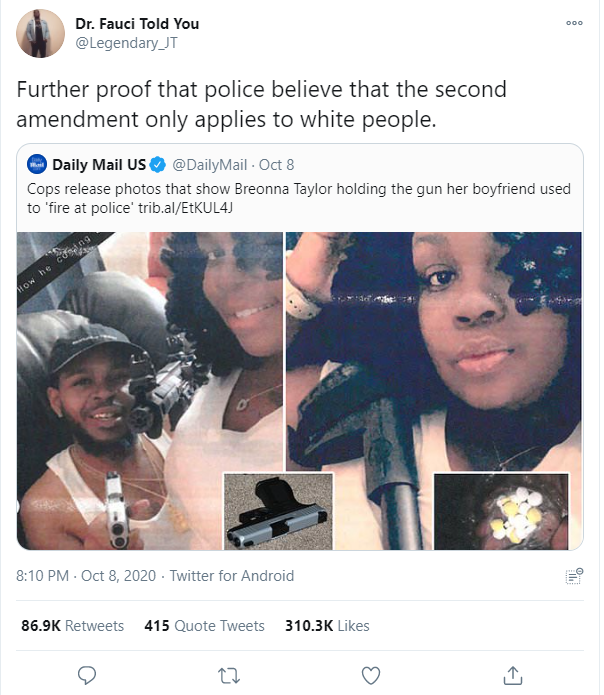Open the left quoted tweet photo

click(150, 391)
